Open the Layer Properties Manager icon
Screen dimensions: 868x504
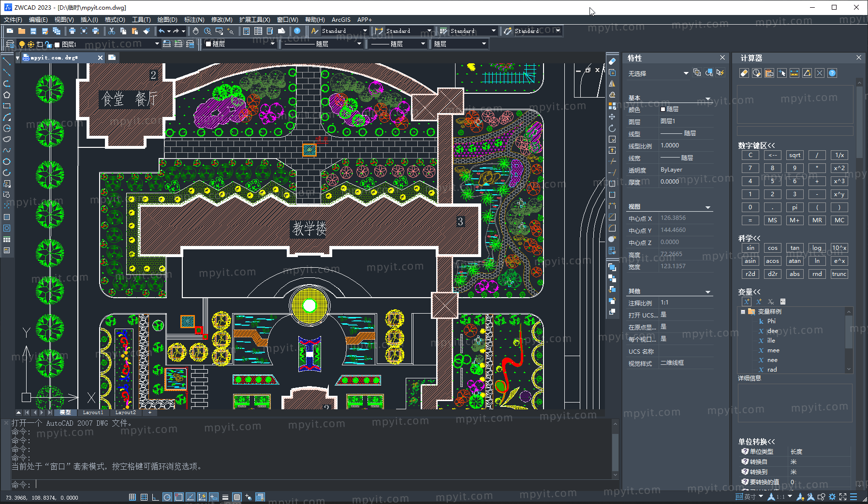click(x=10, y=44)
